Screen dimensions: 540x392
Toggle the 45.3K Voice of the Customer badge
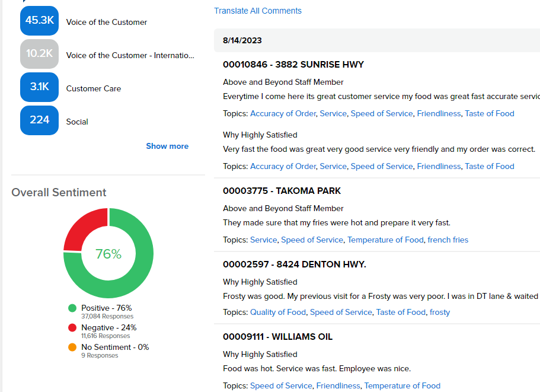pos(39,21)
